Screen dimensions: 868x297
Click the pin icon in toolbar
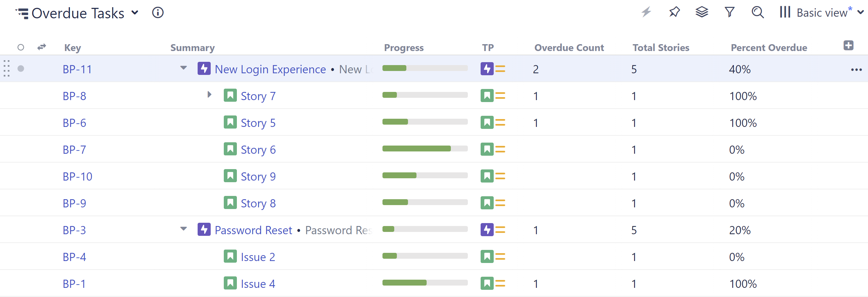[x=674, y=12]
